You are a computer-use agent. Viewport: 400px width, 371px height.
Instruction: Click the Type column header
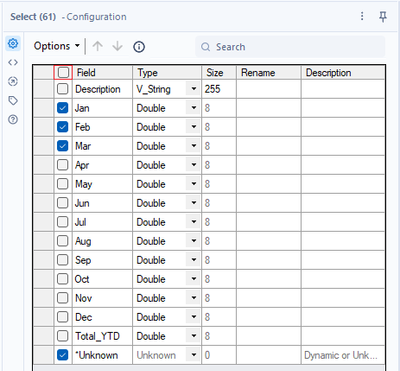pyautogui.click(x=167, y=72)
